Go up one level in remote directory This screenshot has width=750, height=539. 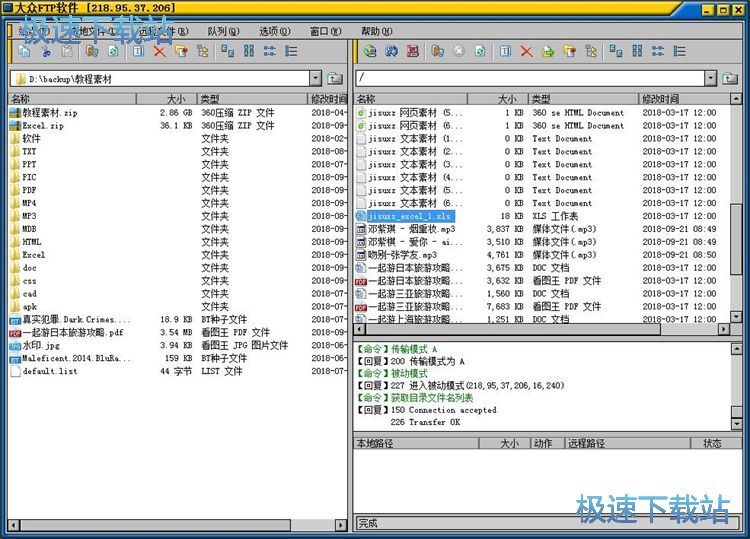[730, 78]
